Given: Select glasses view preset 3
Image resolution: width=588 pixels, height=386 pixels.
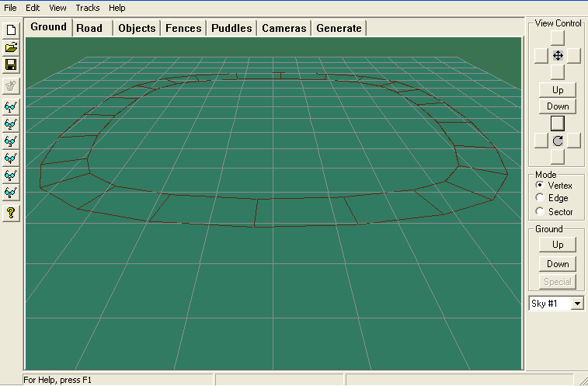Looking at the screenshot, I should [x=11, y=141].
